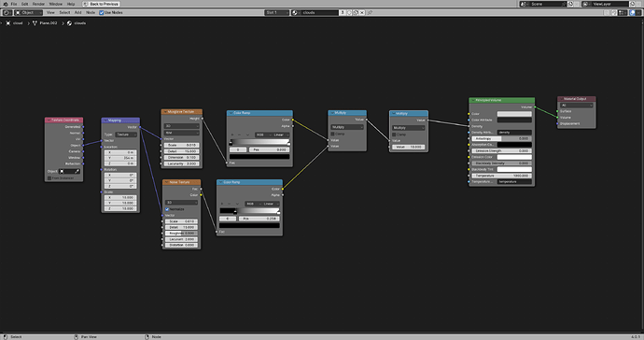The width and height of the screenshot is (644, 340).
Task: Collapse the Texture Coordinate node
Action: coord(49,120)
